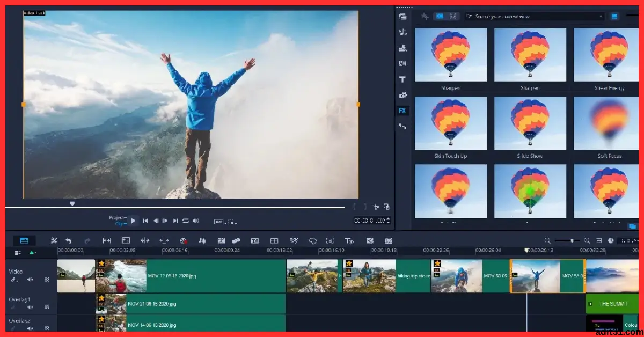Viewport: 644px width, 337px height.
Task: Step to next frame
Action: [165, 221]
